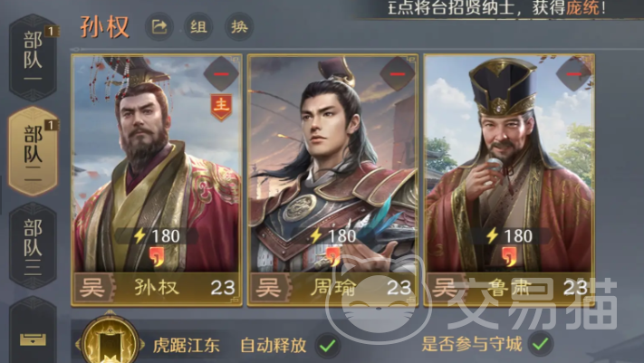
Task: Tap the 主 commander badge on 孙权
Action: pyautogui.click(x=221, y=107)
